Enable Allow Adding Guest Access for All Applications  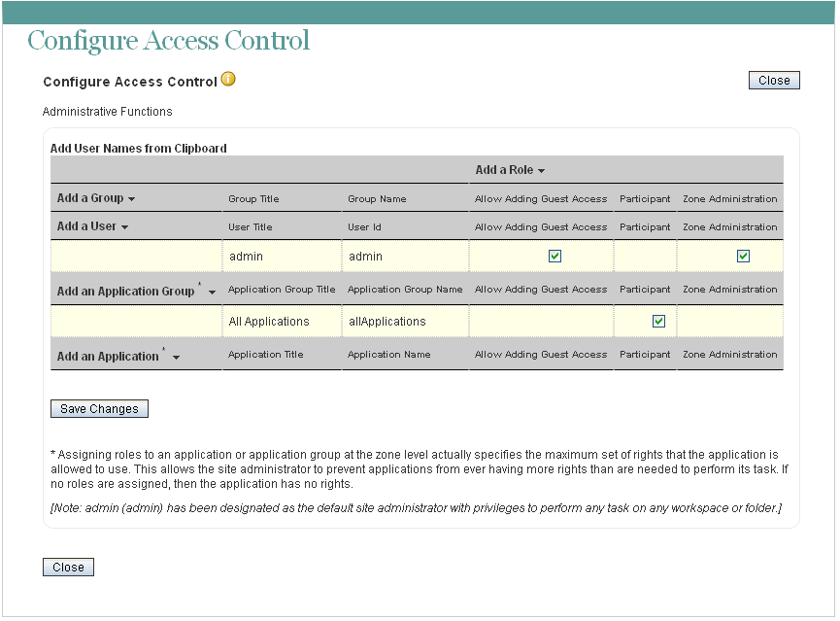pyautogui.click(x=540, y=322)
